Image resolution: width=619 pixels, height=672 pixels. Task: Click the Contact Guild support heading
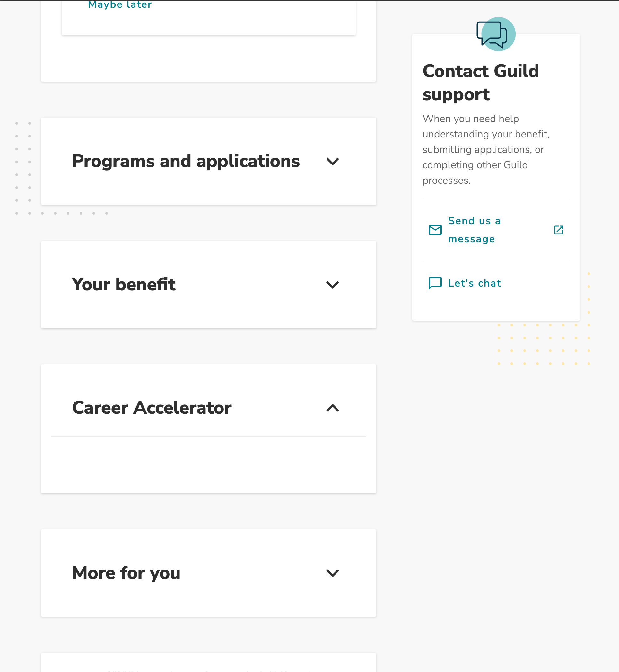point(481,83)
